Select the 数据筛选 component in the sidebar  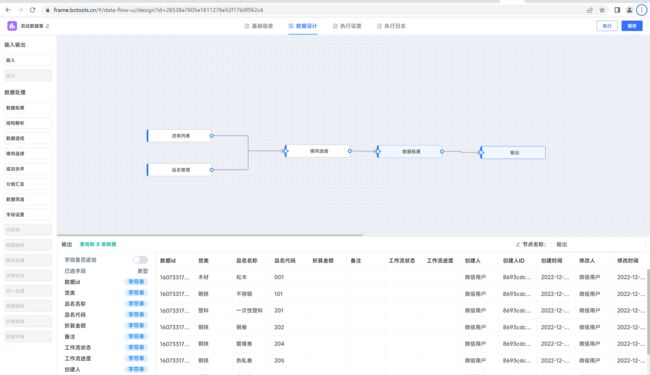[x=28, y=199]
